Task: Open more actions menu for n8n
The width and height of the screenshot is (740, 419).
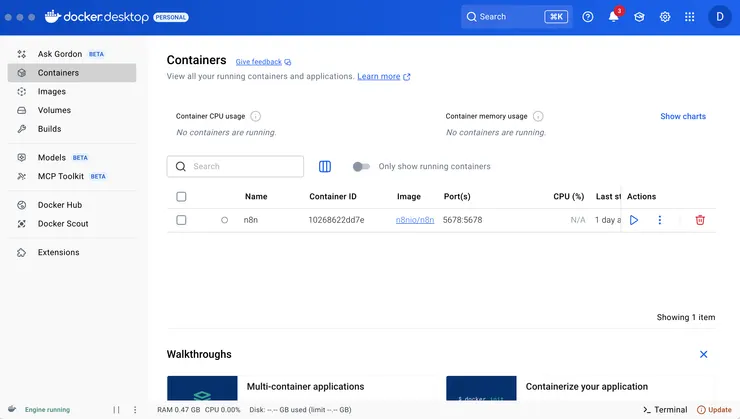Action: (x=659, y=220)
